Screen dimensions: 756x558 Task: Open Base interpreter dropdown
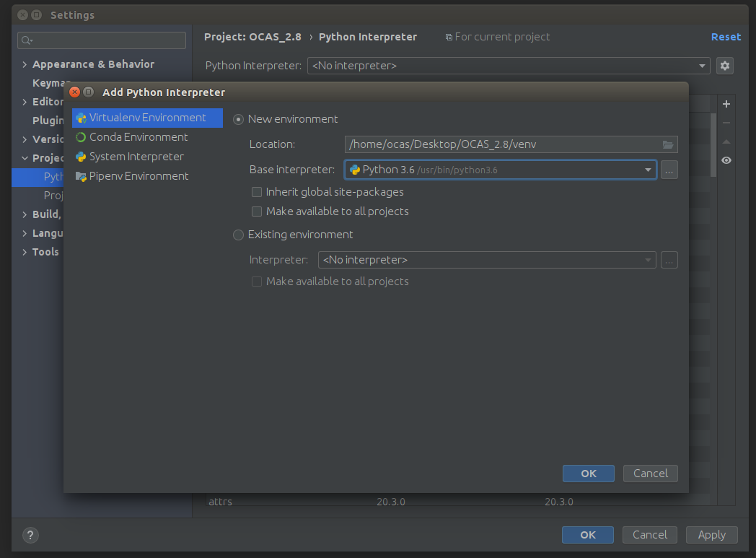click(501, 170)
